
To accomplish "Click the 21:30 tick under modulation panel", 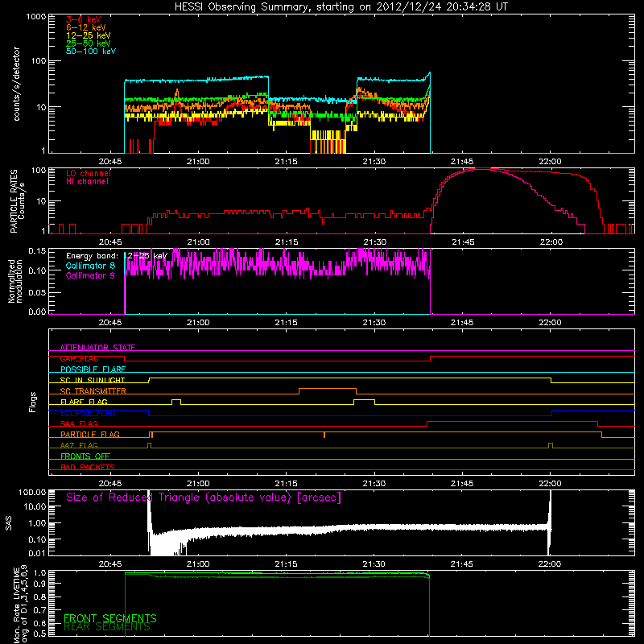I will [374, 323].
